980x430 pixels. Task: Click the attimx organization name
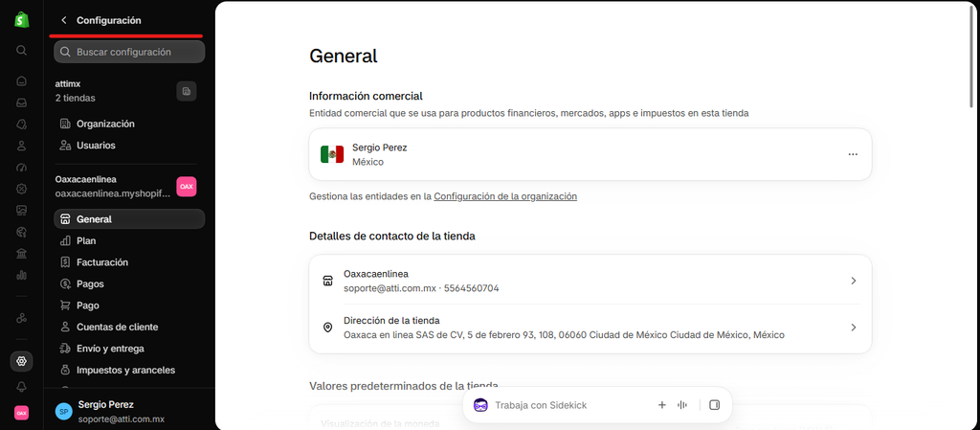click(x=68, y=83)
